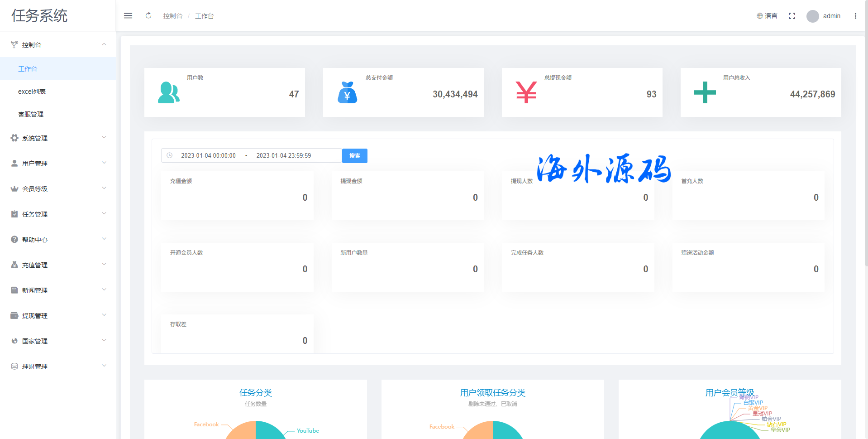Click the 总支付金额 money bag icon
Viewport: 868px width, 439px height.
(347, 92)
